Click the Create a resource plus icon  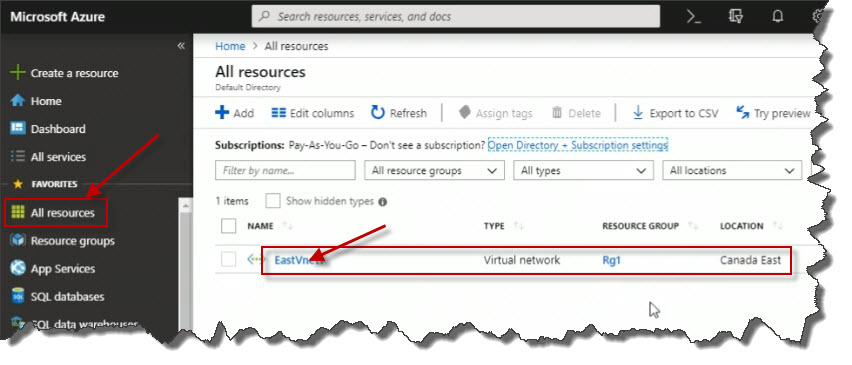(x=18, y=73)
